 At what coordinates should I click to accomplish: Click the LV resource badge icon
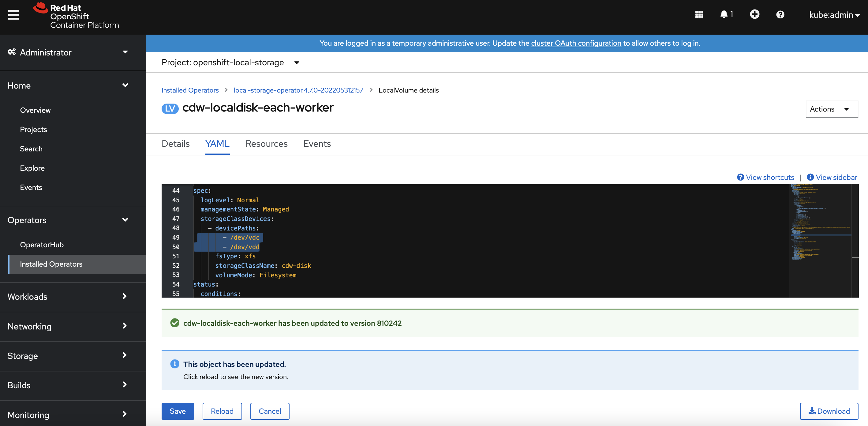pos(170,108)
